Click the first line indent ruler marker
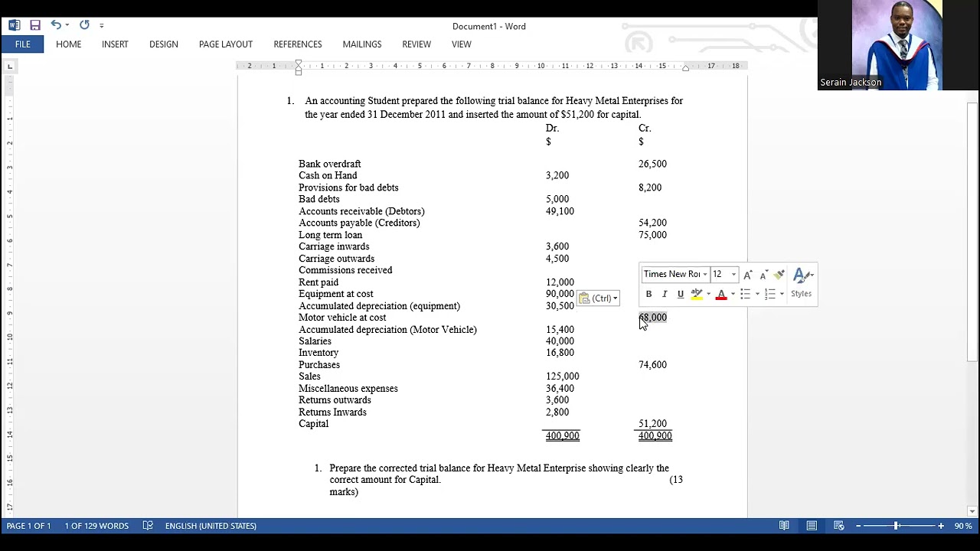This screenshot has height=551, width=980. 299,63
